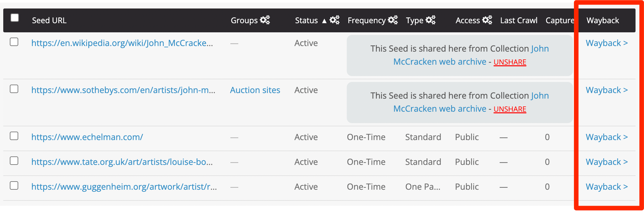Sort by the Status ascending arrow
The image size is (644, 224).
tap(324, 21)
